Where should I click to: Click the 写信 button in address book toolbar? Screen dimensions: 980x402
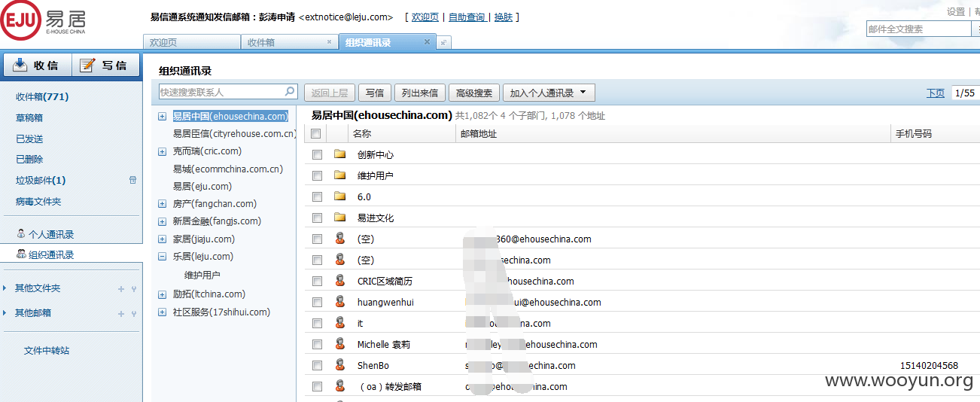point(375,93)
